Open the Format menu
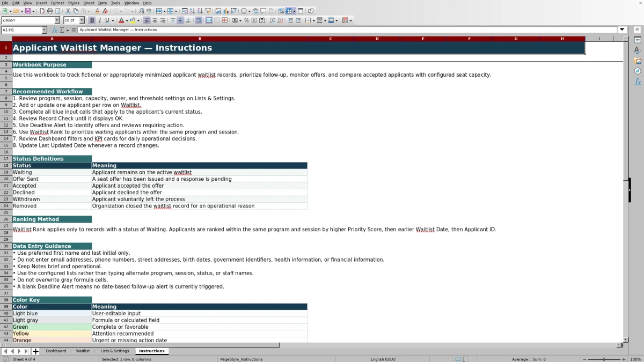Viewport: 644px width, 362px height. [x=57, y=3]
